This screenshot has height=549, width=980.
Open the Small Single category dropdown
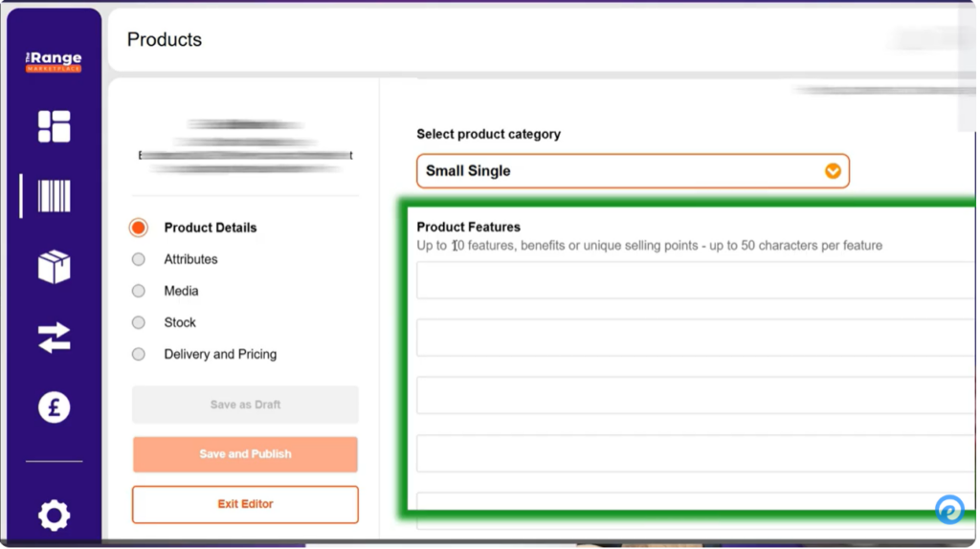click(x=622, y=171)
